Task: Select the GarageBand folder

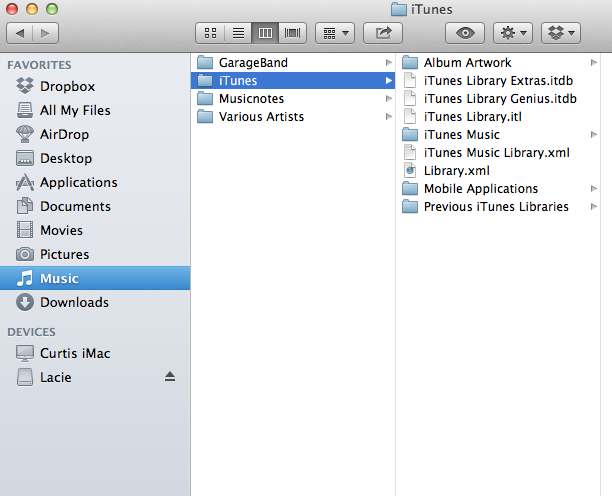Action: 293,62
